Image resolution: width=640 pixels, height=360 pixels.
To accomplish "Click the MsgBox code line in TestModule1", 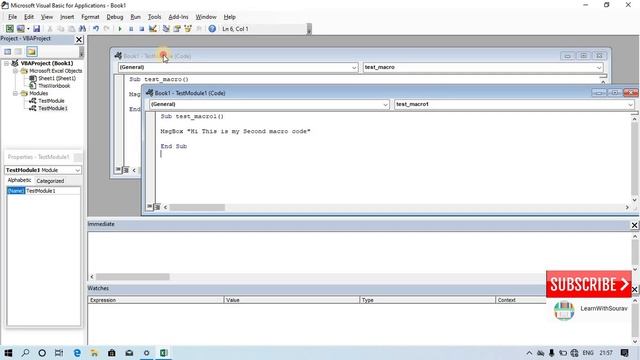I will tap(235, 131).
